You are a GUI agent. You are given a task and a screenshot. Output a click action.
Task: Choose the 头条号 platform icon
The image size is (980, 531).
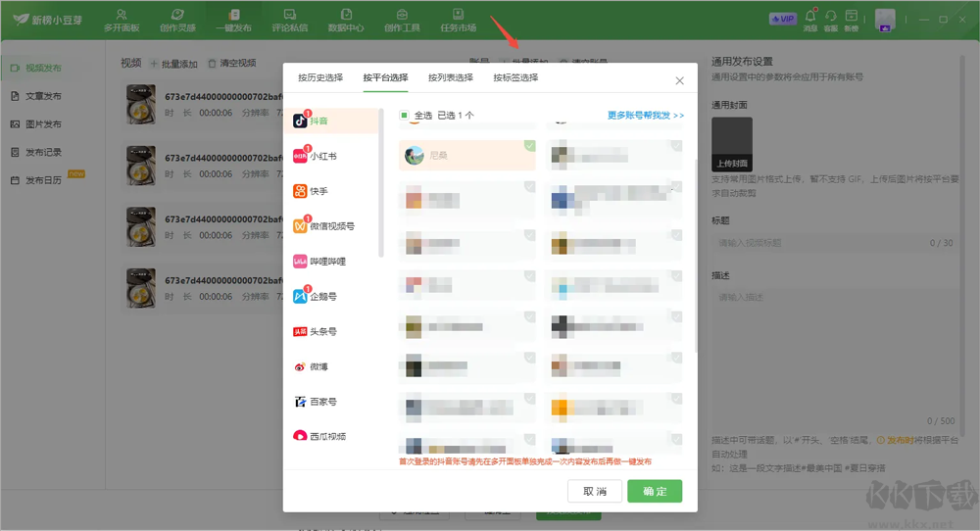[300, 331]
